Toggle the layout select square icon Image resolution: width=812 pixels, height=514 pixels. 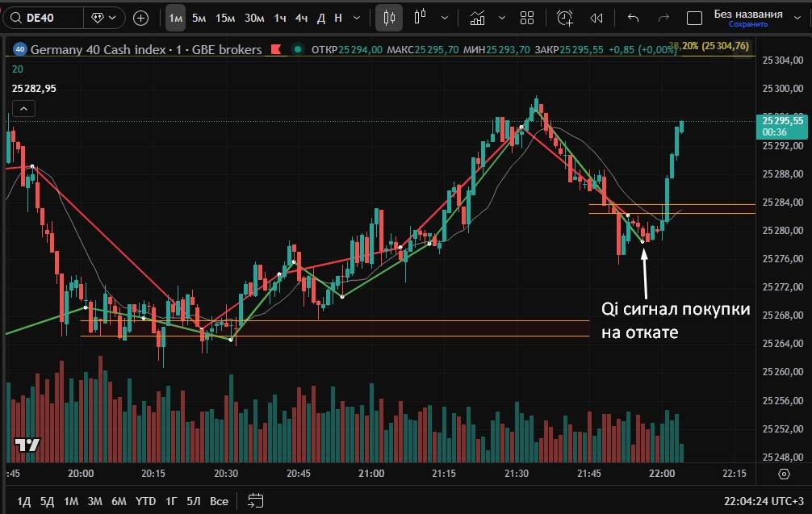(x=693, y=17)
